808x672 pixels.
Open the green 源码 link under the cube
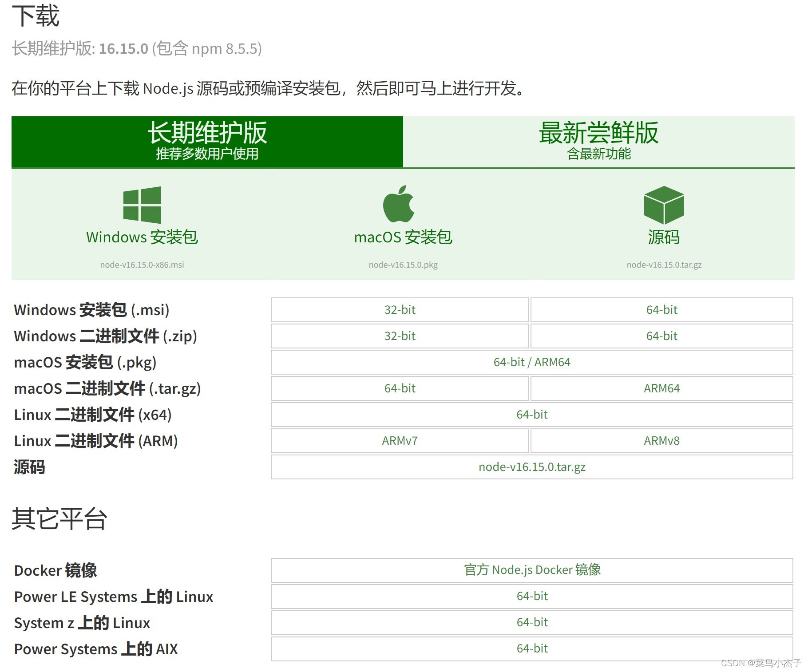click(x=664, y=237)
